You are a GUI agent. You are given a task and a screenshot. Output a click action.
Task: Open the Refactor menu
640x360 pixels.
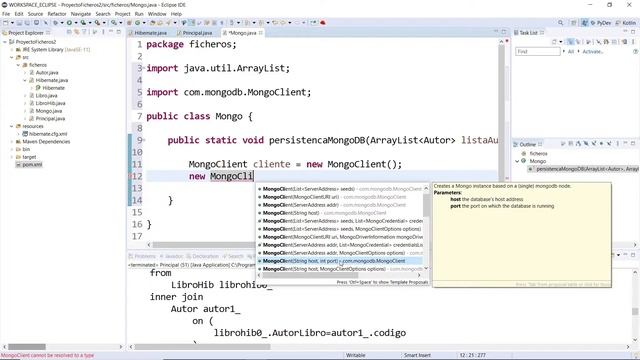[x=57, y=14]
